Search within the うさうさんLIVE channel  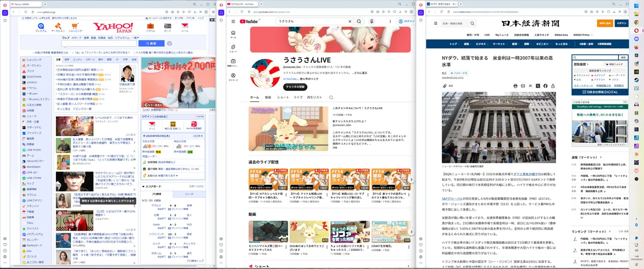coord(331,98)
